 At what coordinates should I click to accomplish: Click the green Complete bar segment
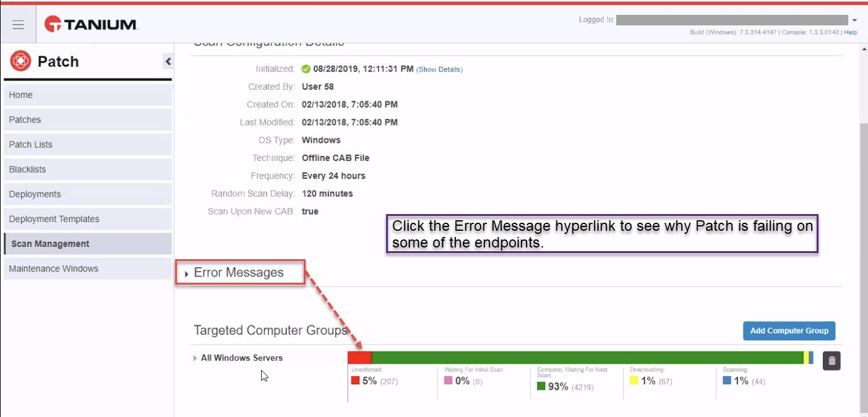coord(587,358)
